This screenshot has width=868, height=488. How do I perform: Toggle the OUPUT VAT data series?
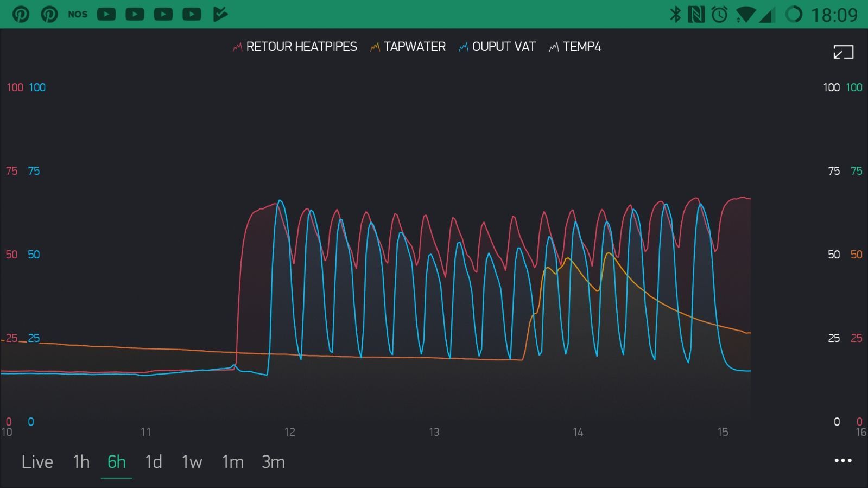[497, 47]
